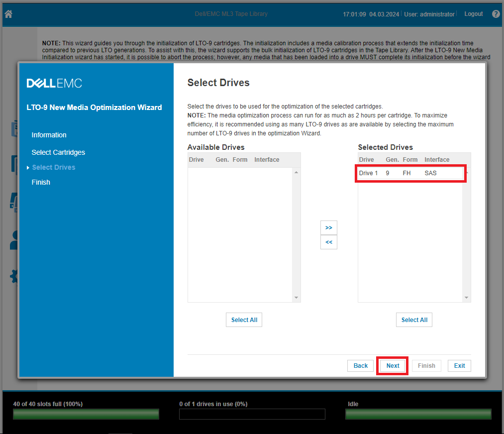Open the Select Drives wizard step

(x=54, y=168)
